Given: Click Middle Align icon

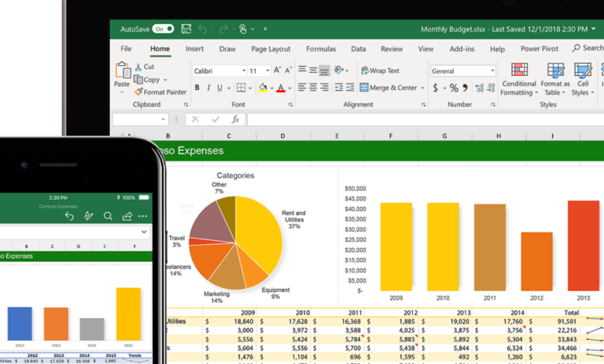Looking at the screenshot, I should 313,70.
